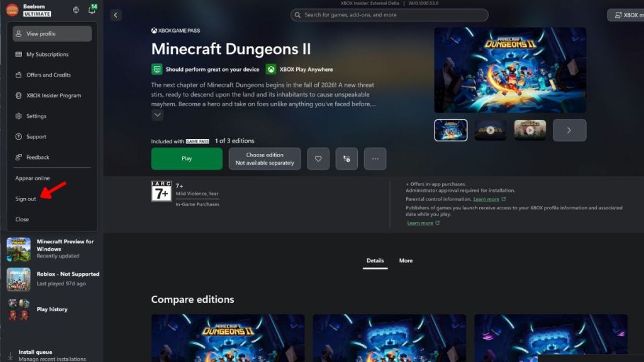Open Feedback from profile menu
Viewport: 644px width, 362px height.
tap(52, 157)
